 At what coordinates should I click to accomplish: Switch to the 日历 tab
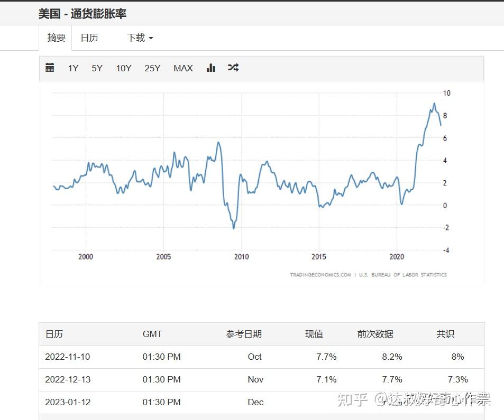89,38
